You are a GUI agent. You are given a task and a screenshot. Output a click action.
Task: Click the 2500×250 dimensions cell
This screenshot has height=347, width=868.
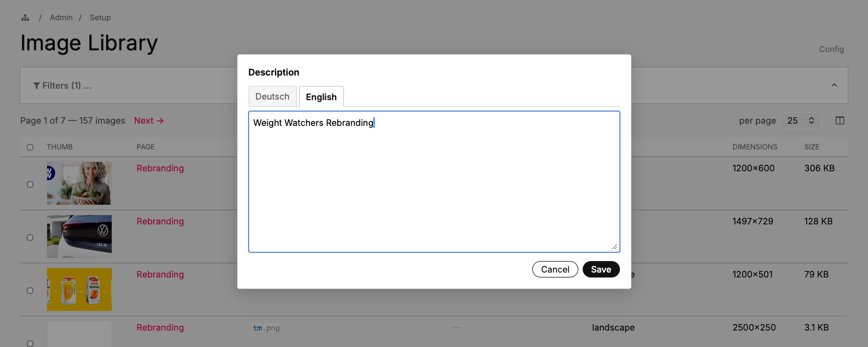[754, 327]
